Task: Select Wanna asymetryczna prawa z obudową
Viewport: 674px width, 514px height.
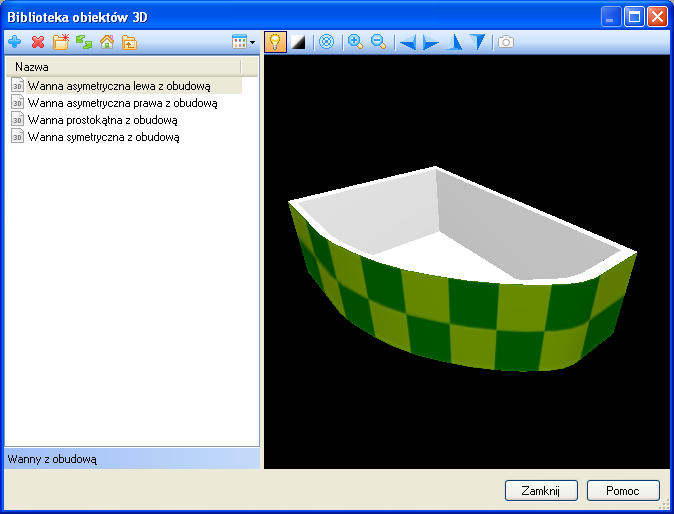Action: tap(122, 102)
